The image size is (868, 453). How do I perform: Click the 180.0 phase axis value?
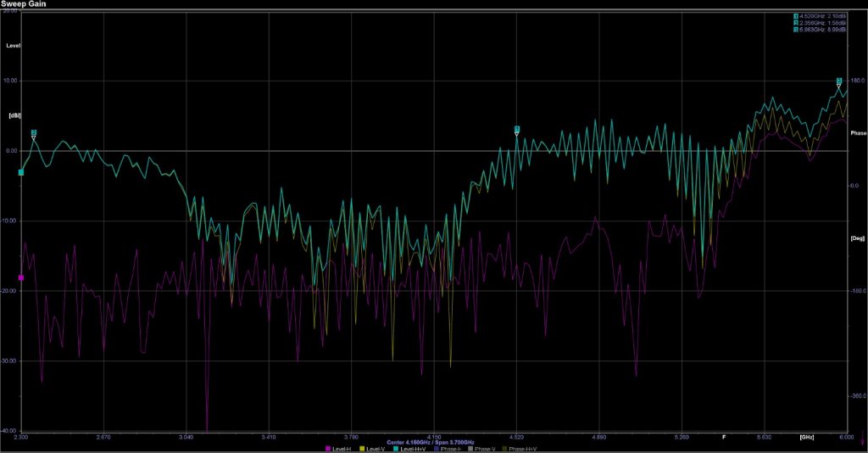click(858, 81)
